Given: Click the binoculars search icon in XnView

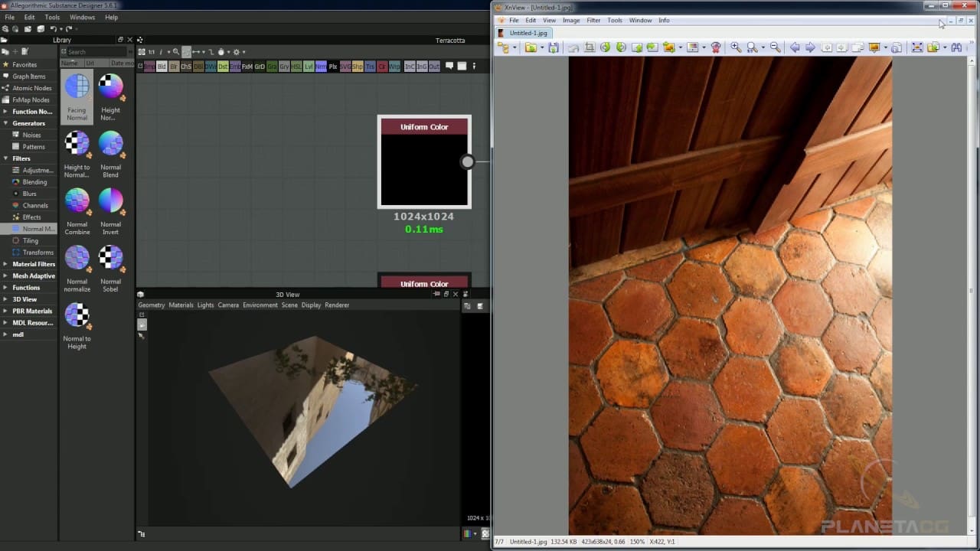Looking at the screenshot, I should (x=956, y=47).
